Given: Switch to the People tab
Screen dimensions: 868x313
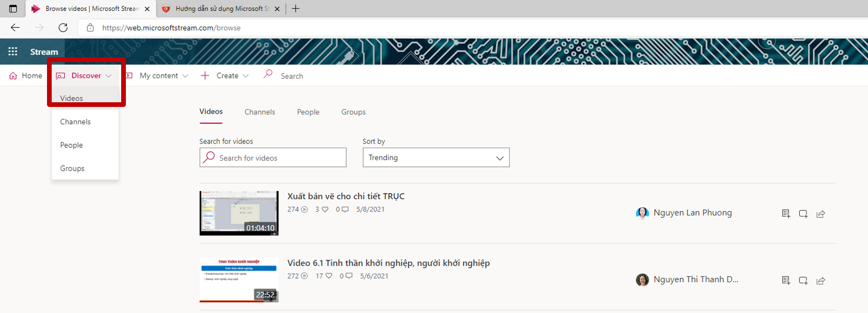Looking at the screenshot, I should click(308, 112).
